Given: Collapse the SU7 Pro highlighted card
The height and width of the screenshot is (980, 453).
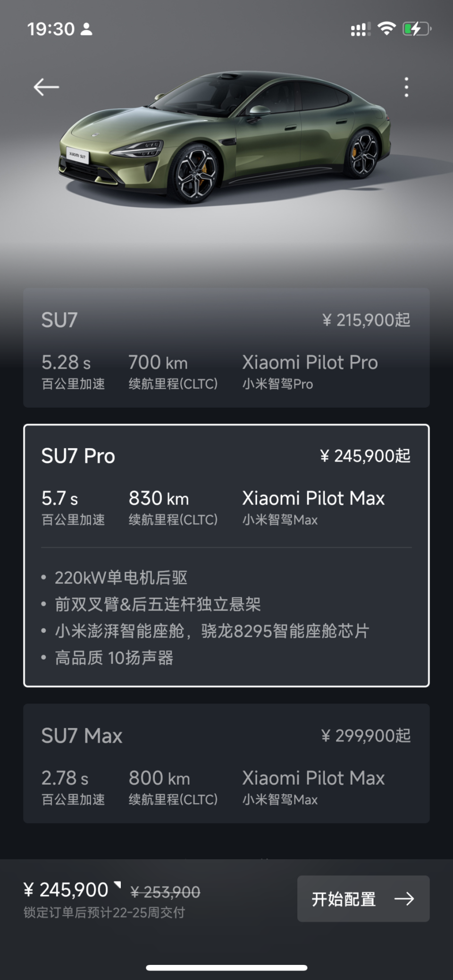Looking at the screenshot, I should point(226,455).
